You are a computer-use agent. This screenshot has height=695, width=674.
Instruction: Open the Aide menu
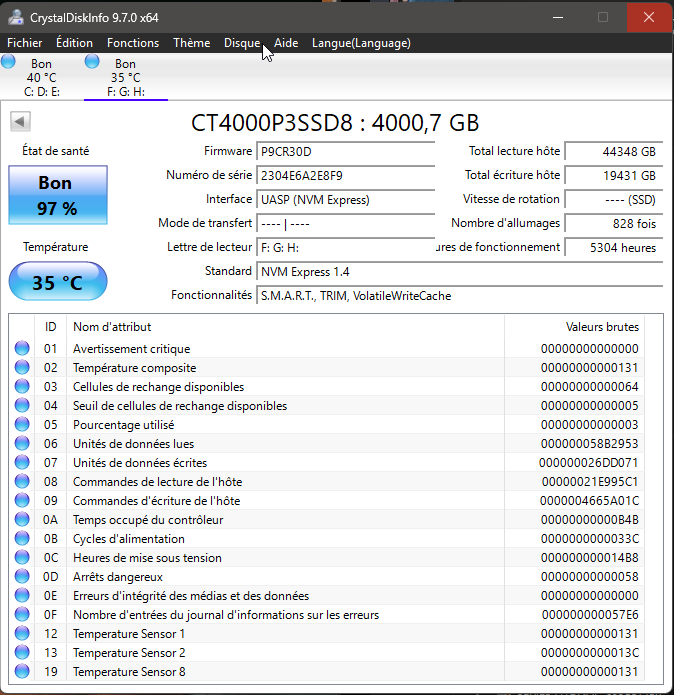pyautogui.click(x=286, y=43)
